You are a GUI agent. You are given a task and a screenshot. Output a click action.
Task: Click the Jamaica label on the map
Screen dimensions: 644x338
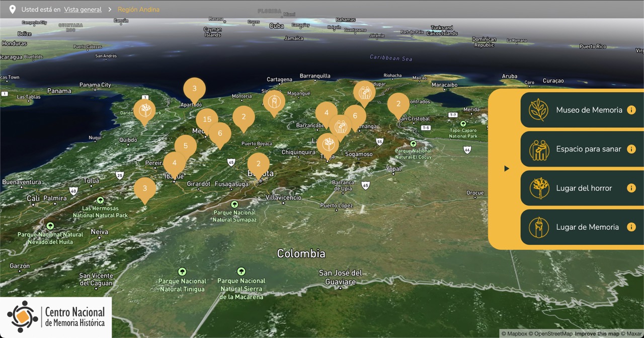(294, 38)
